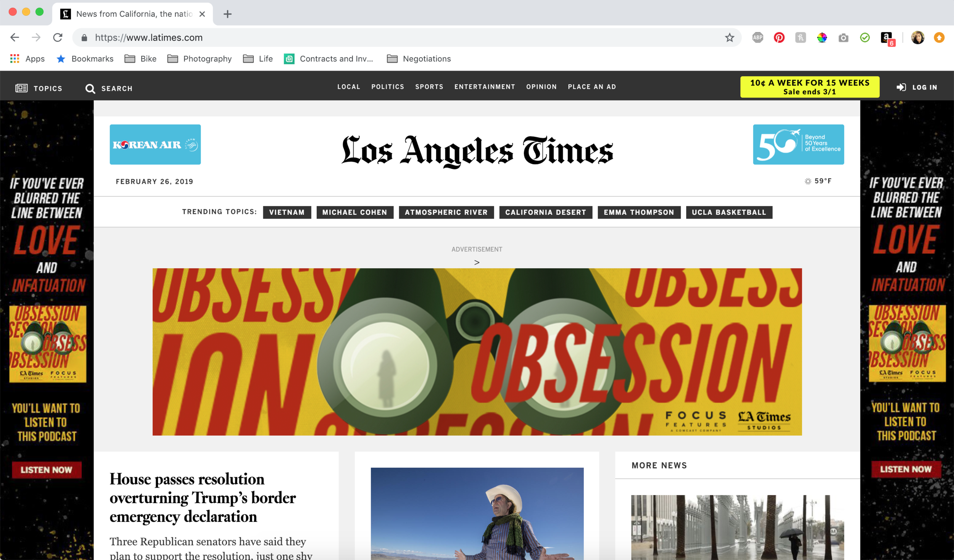Open House passes resolution headline
Viewport: 954px width, 560px height.
point(203,498)
